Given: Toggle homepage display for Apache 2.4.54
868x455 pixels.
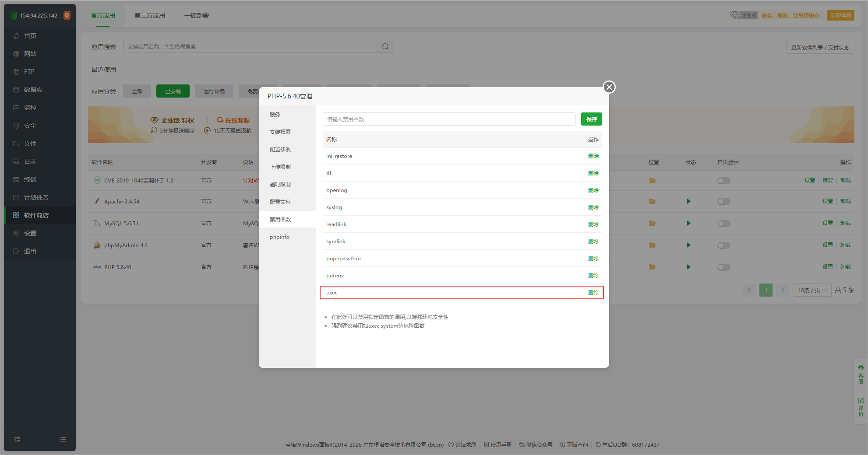Looking at the screenshot, I should coord(723,202).
